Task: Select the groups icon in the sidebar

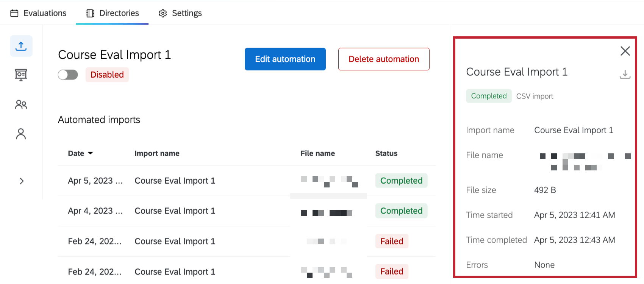Action: pos(21,104)
